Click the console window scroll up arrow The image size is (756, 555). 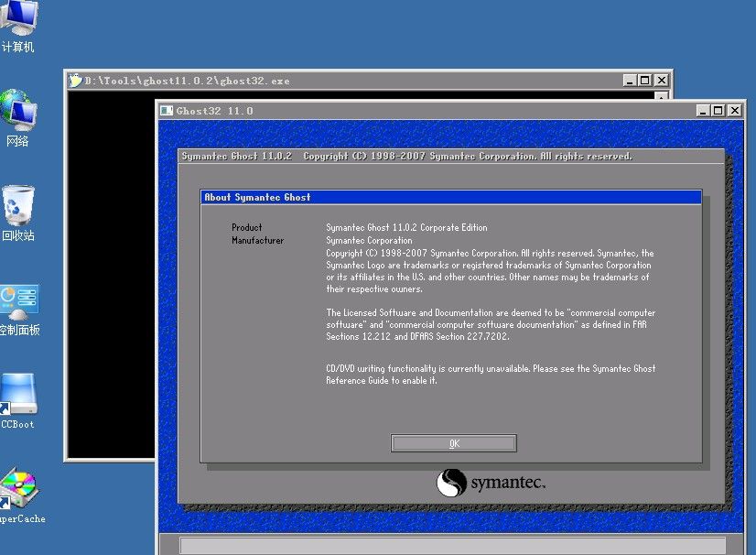[662, 95]
